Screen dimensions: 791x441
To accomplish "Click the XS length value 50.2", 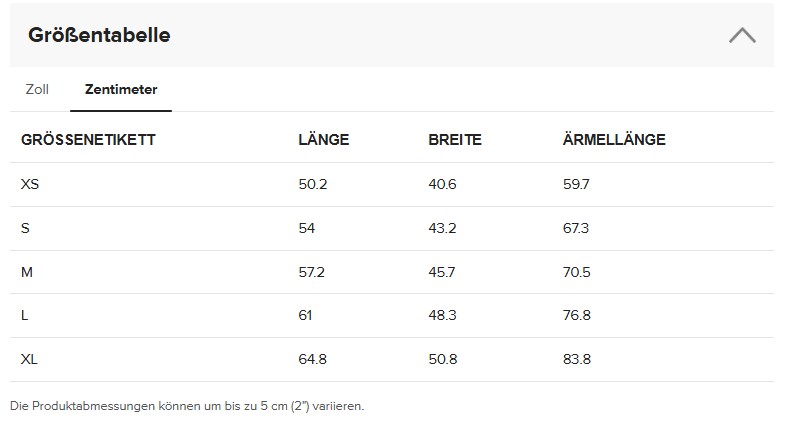I will click(x=313, y=185).
